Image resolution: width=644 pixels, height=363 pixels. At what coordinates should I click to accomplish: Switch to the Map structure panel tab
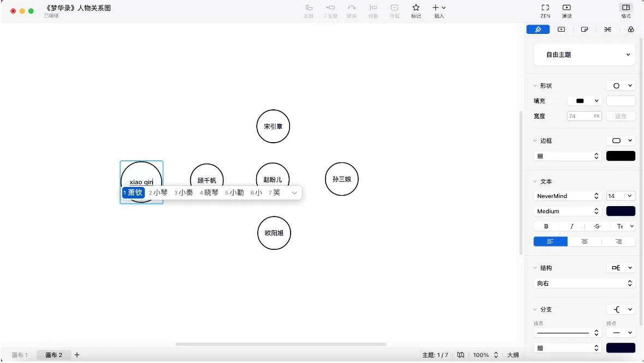pyautogui.click(x=607, y=29)
